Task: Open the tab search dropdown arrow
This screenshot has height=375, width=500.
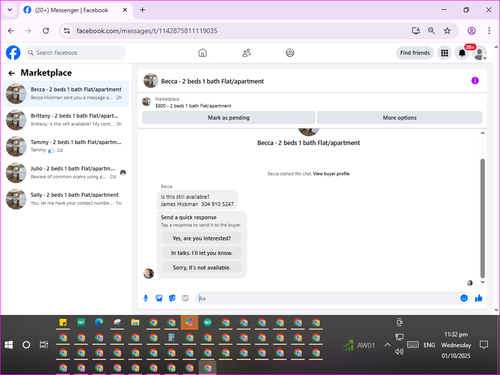Action: (x=10, y=10)
